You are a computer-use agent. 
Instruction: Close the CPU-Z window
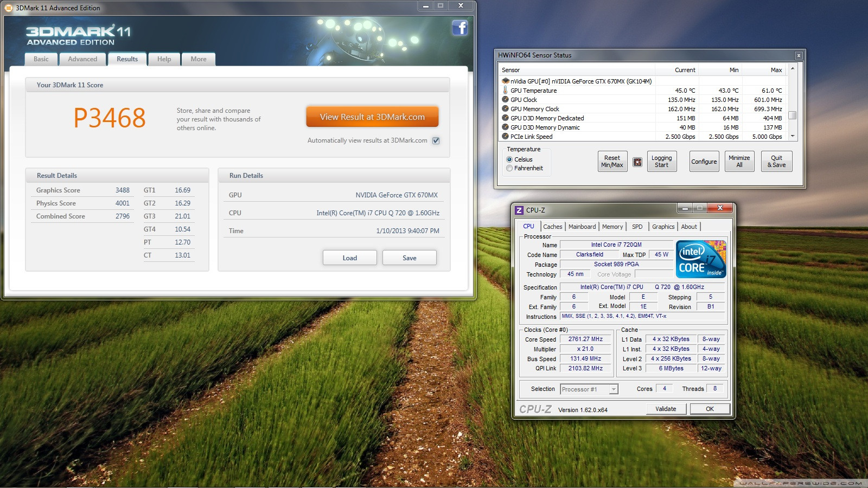pyautogui.click(x=720, y=208)
